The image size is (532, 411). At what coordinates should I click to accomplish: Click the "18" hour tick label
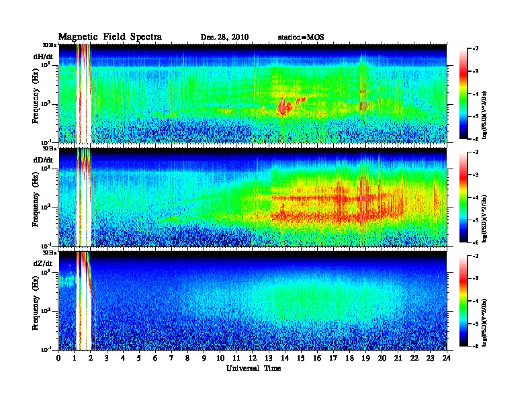point(350,358)
